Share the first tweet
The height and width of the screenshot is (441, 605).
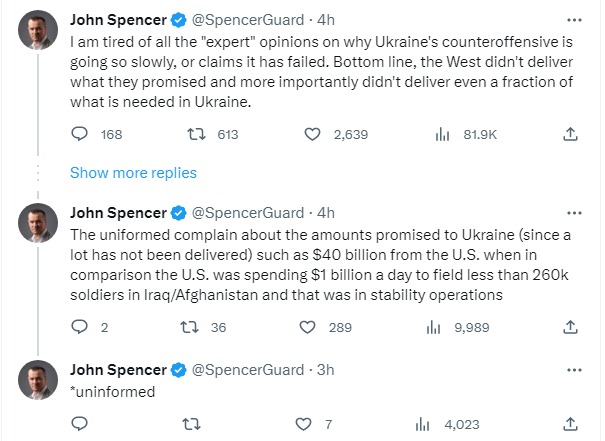point(569,133)
